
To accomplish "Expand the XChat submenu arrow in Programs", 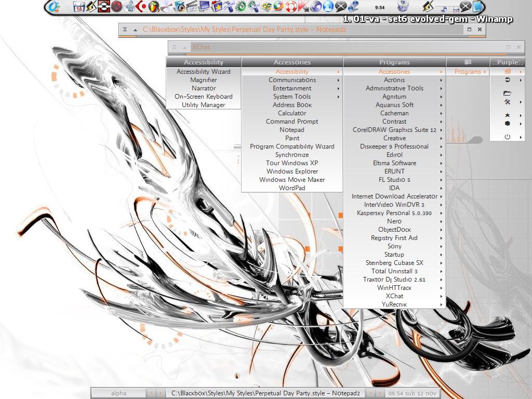I will (x=441, y=296).
